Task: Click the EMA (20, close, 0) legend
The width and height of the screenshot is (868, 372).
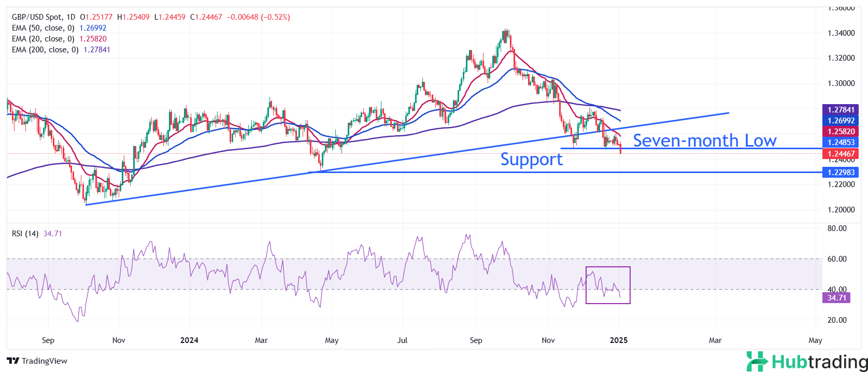Action: (x=43, y=39)
